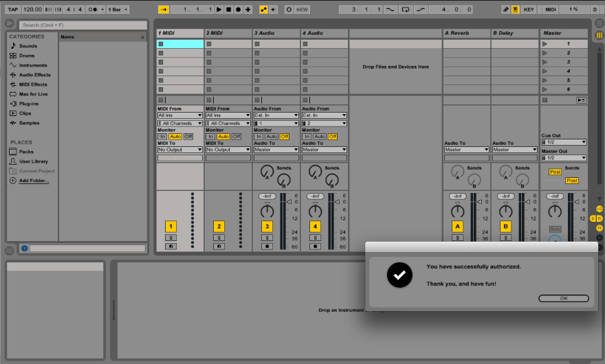Click Add Folder link
The image size is (605, 364).
point(34,181)
